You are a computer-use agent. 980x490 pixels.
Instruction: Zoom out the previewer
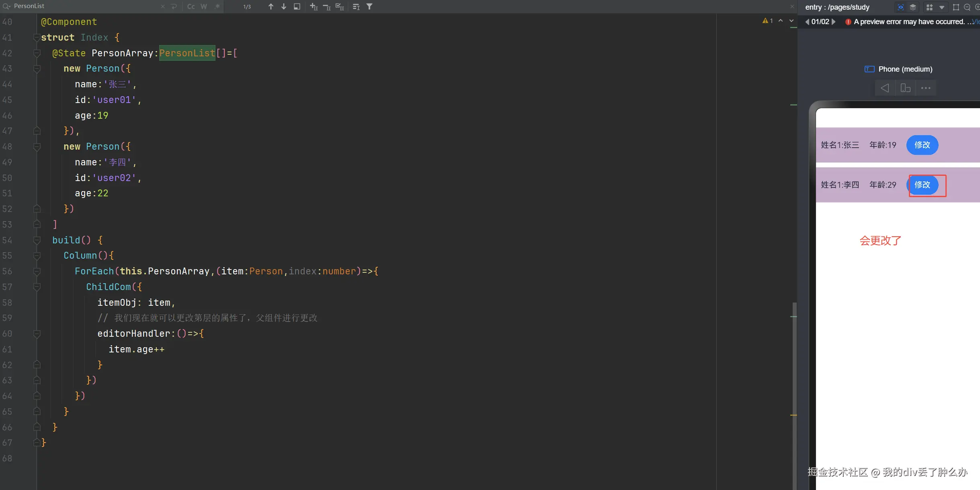click(x=967, y=7)
